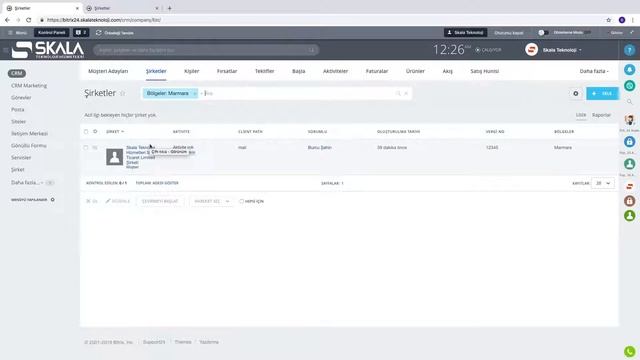Viewport: 640px width, 360px height.
Task: Switch to the Fırsatlar tab
Action: pos(227,71)
